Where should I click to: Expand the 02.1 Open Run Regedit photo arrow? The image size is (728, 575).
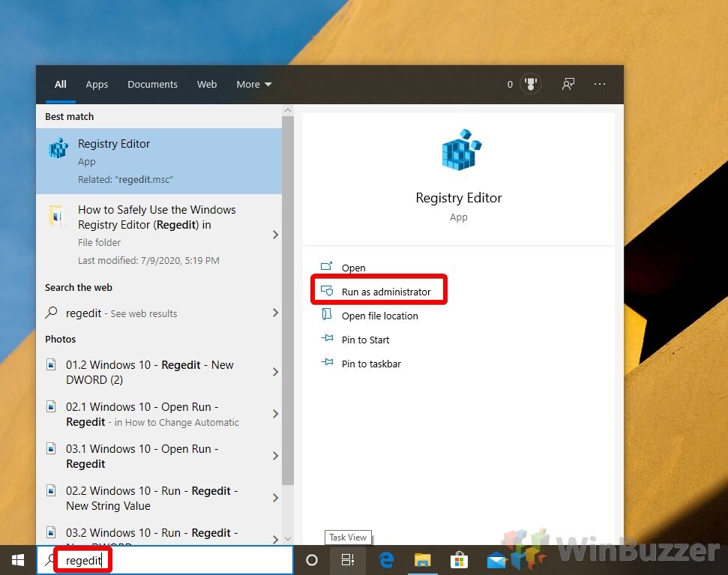(275, 414)
